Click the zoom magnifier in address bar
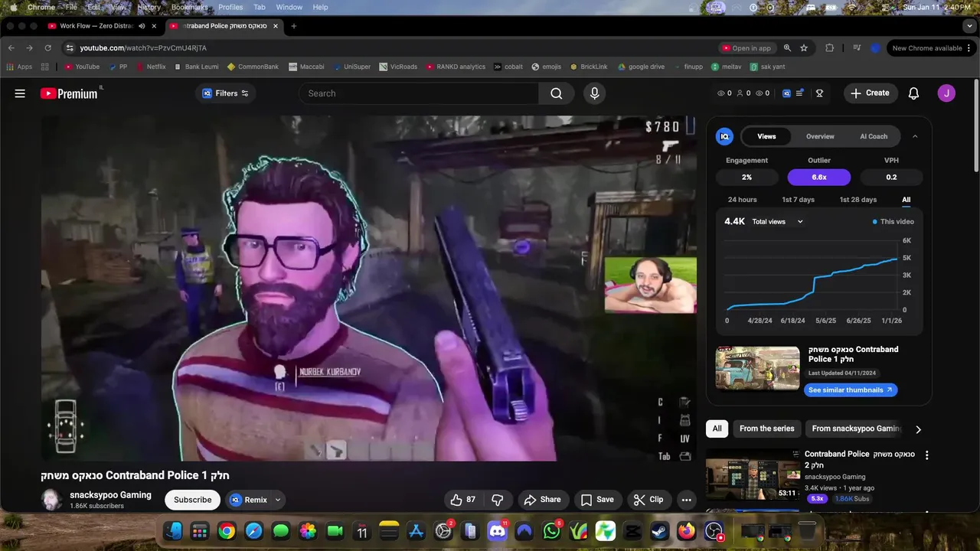980x551 pixels. point(787,48)
